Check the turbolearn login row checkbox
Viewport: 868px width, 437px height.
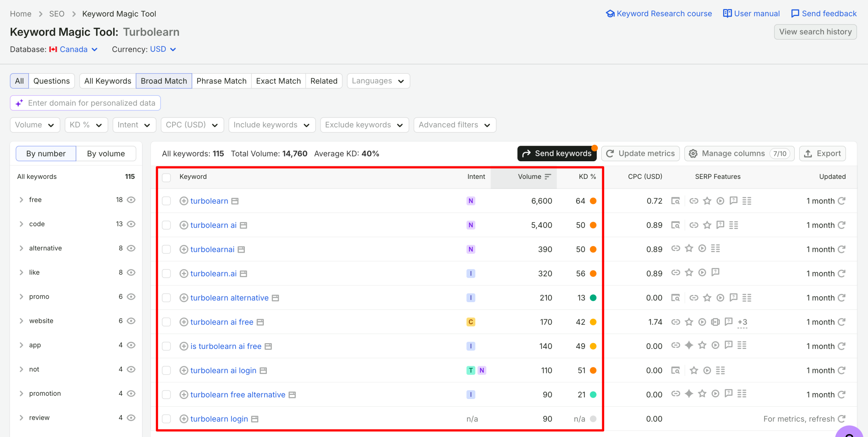[166, 419]
